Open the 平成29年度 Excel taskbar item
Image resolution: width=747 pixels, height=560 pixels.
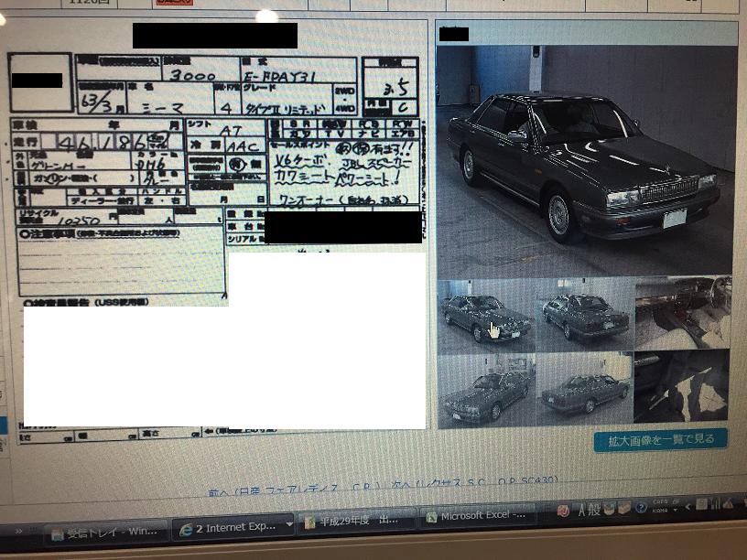[359, 522]
